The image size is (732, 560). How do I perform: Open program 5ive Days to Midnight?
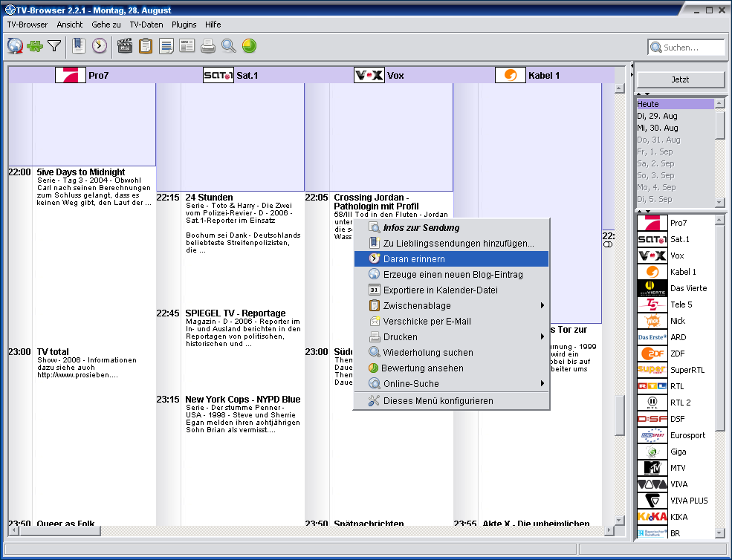tap(81, 172)
